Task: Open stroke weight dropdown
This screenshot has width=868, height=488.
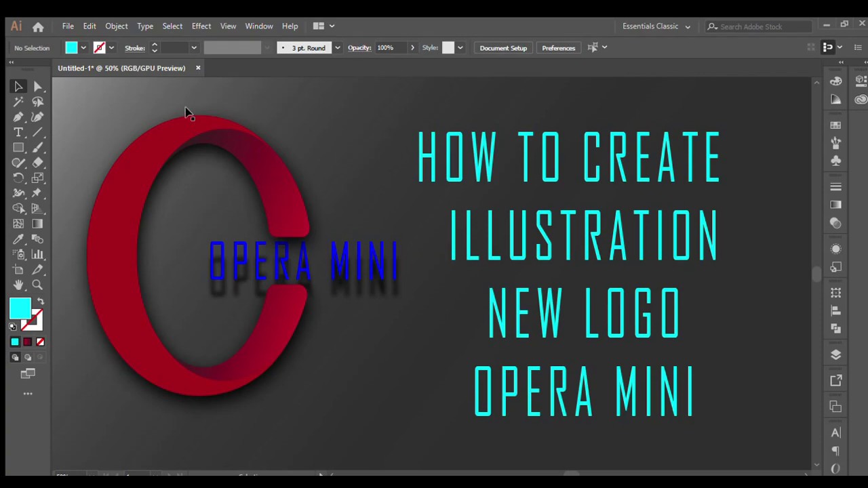Action: 193,47
